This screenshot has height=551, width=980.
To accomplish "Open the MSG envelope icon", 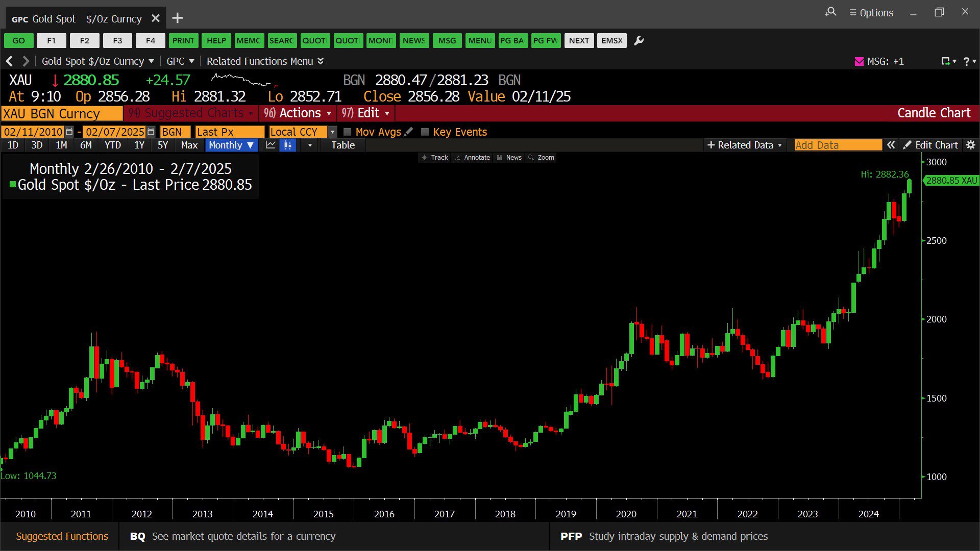I will (x=859, y=61).
